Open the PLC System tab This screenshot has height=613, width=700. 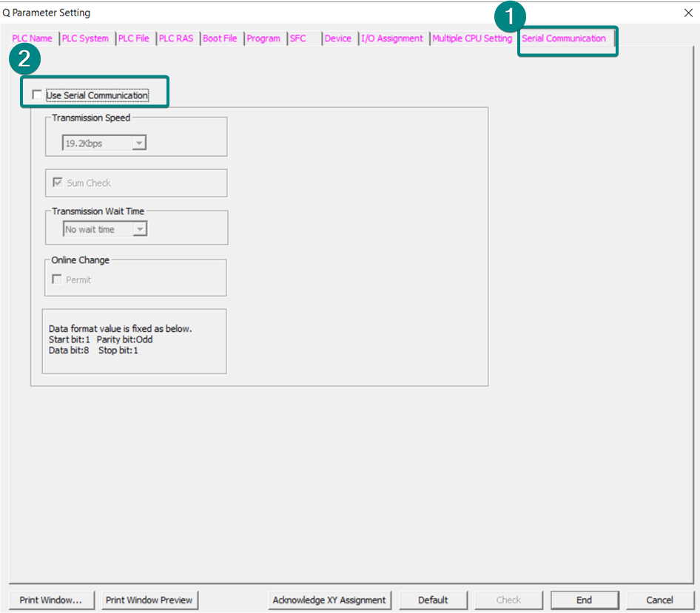(85, 38)
